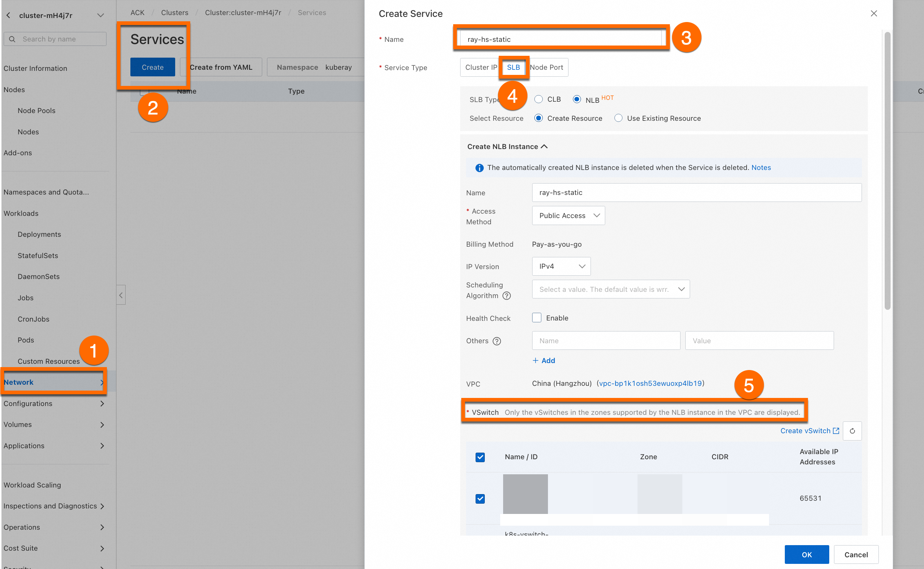
Task: Enable the Health Check checkbox
Action: click(x=536, y=318)
